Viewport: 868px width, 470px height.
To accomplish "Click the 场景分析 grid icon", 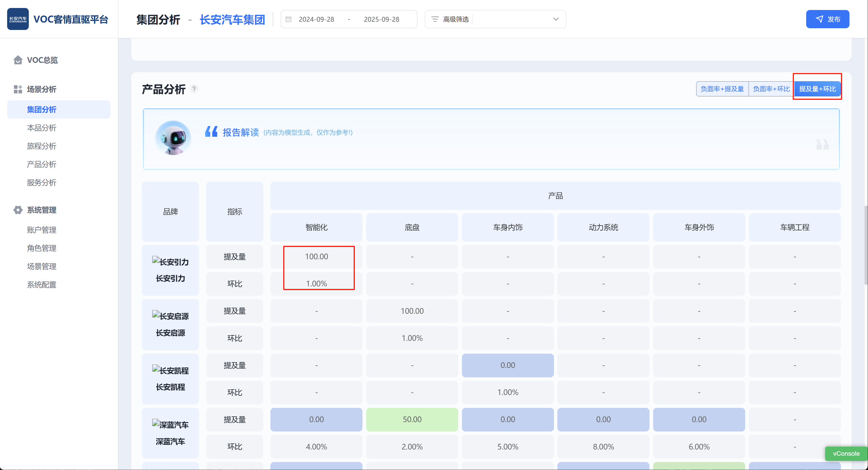I will (x=18, y=89).
